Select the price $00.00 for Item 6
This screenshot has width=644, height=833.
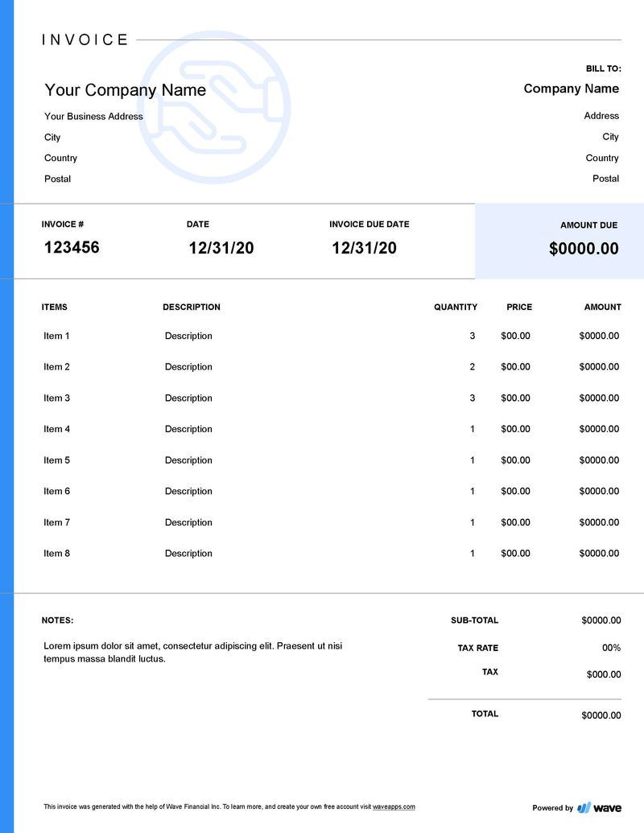[x=515, y=491]
